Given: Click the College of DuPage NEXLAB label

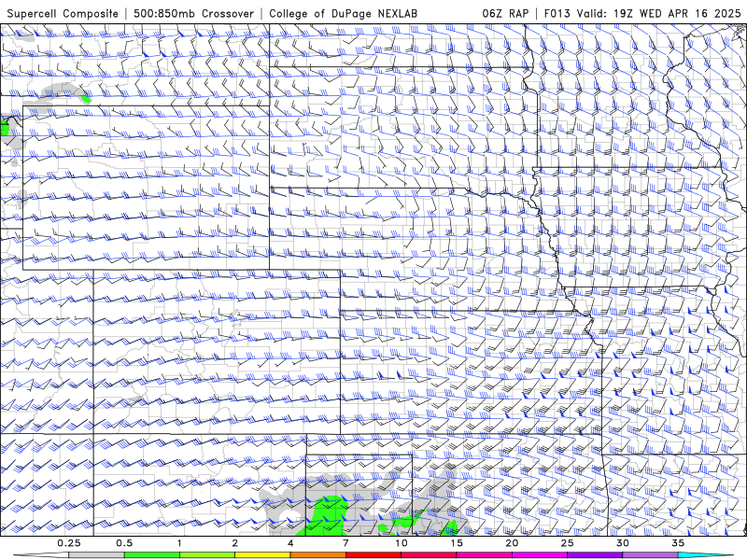Looking at the screenshot, I should pyautogui.click(x=343, y=13).
